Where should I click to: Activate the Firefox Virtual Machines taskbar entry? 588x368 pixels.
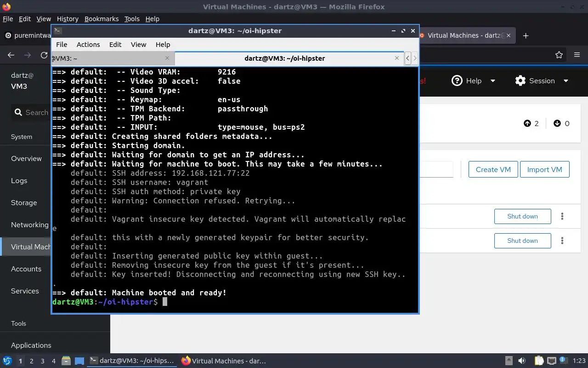[x=224, y=361]
